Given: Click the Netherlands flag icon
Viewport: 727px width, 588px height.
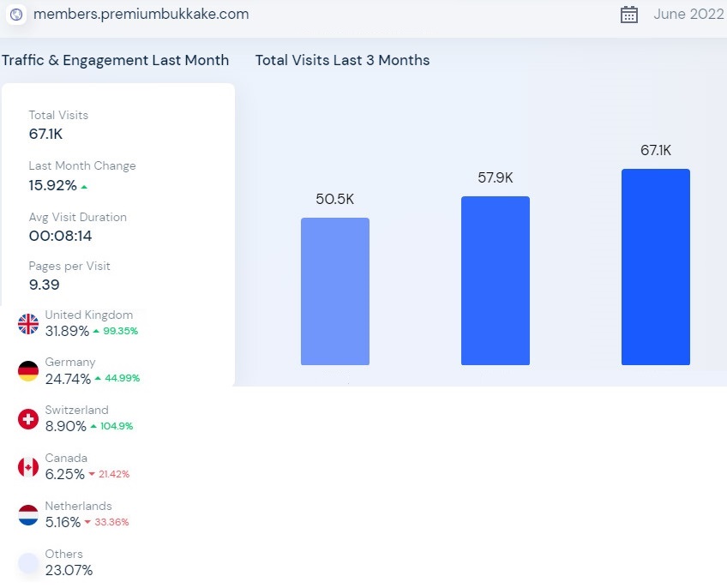Looking at the screenshot, I should 27,515.
